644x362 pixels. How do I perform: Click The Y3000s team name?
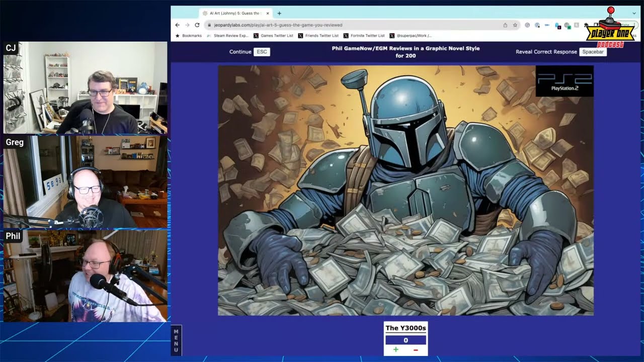(x=406, y=328)
